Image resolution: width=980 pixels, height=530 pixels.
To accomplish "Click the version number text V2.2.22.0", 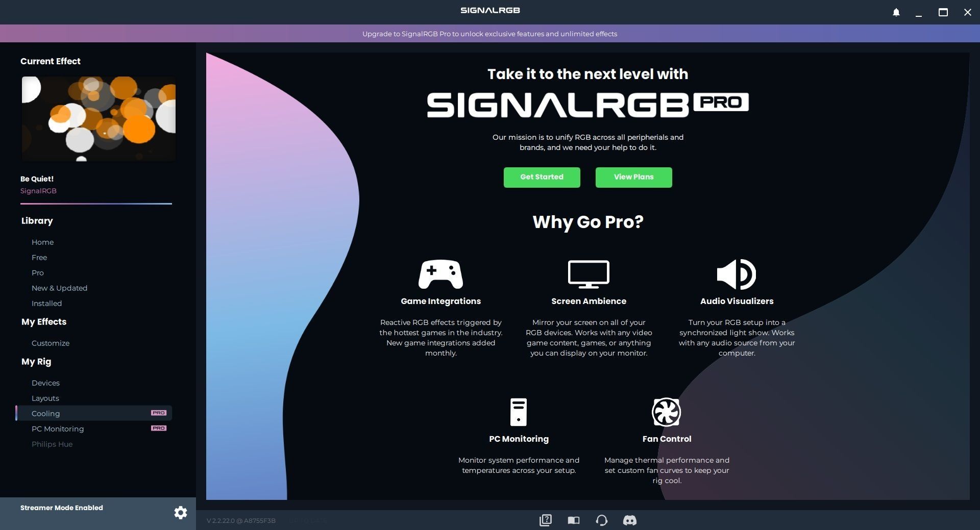I will pyautogui.click(x=241, y=521).
